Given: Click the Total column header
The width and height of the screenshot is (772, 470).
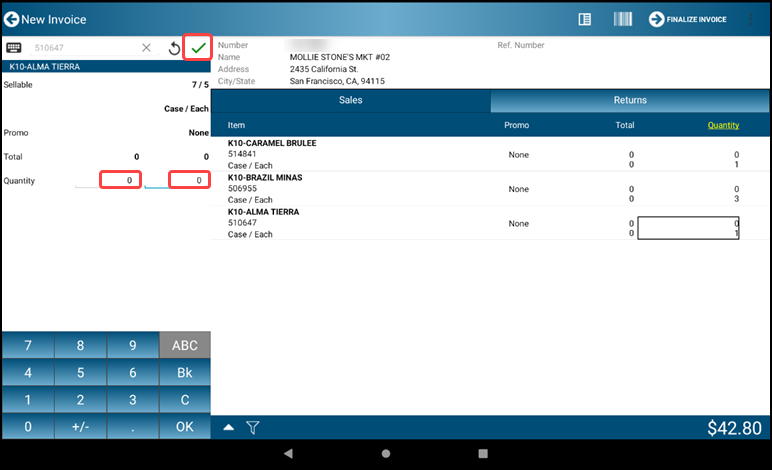Looking at the screenshot, I should point(625,125).
